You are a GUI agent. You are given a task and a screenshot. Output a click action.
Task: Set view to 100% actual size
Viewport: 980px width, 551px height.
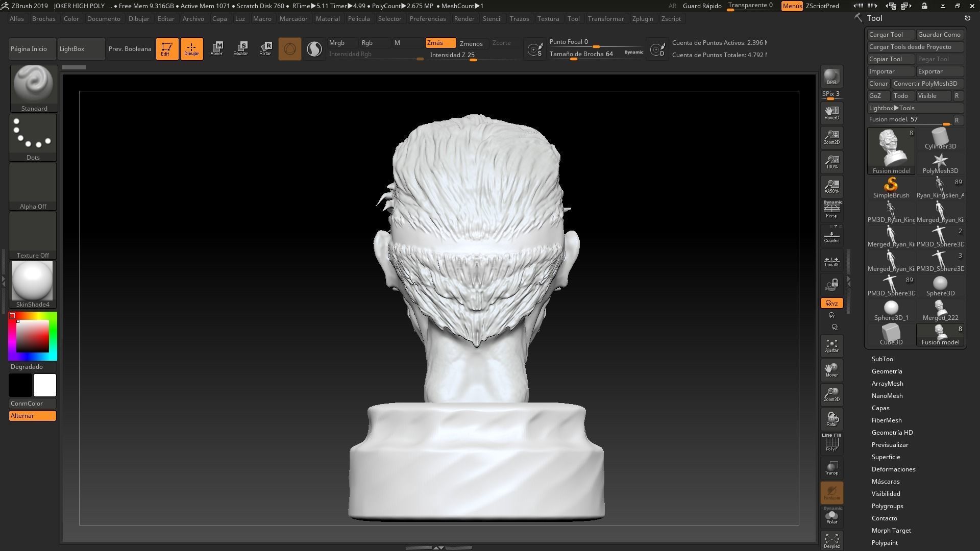[831, 162]
